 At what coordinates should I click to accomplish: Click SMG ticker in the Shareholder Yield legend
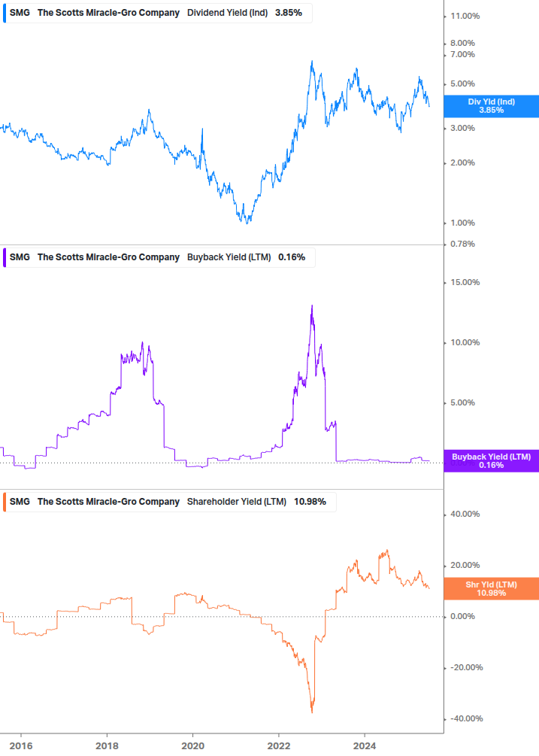pos(20,502)
